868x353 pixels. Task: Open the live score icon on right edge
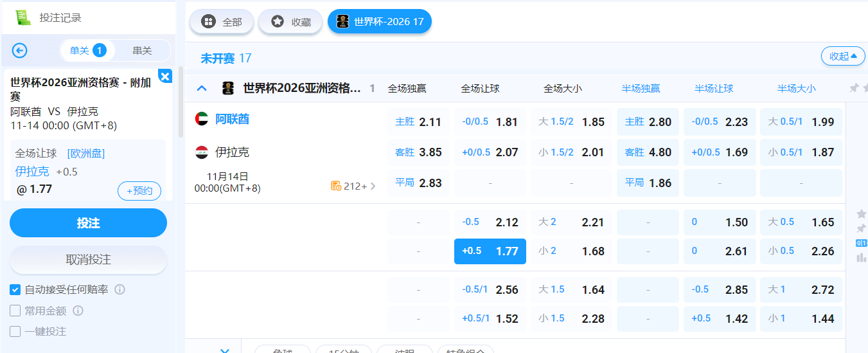tap(862, 242)
